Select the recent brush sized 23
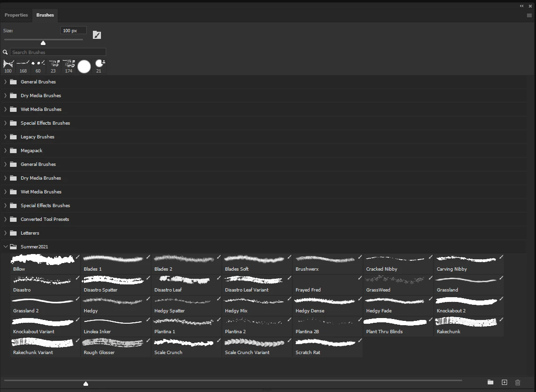 click(54, 66)
